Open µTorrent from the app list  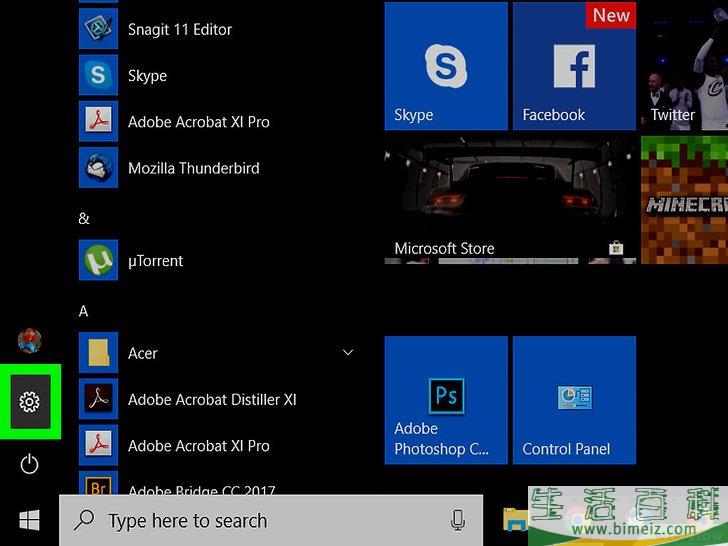point(155,261)
